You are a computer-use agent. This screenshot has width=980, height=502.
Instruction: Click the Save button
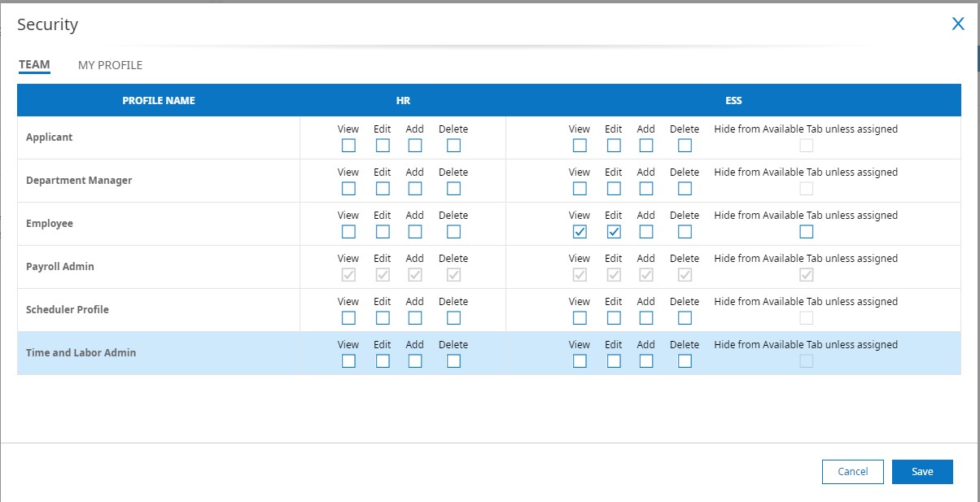click(921, 472)
